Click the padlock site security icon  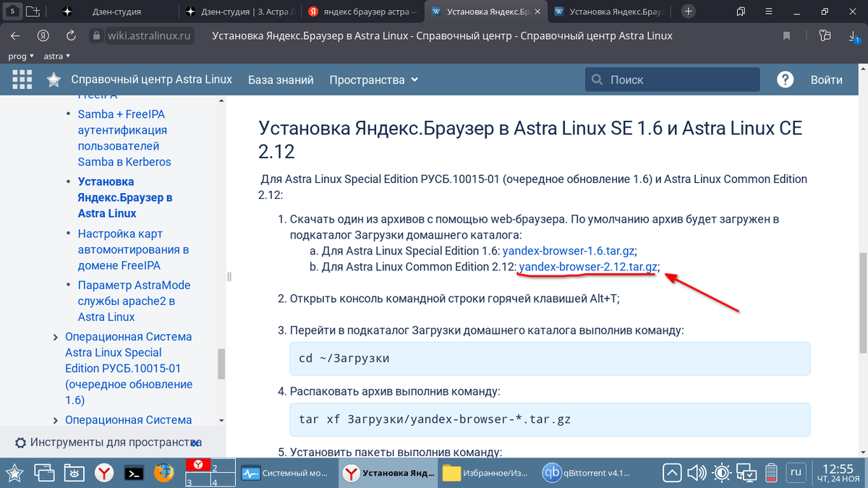point(97,35)
